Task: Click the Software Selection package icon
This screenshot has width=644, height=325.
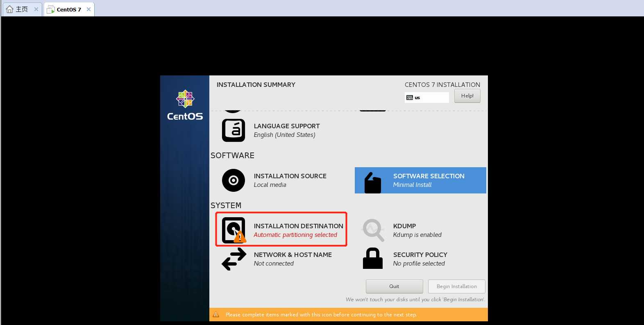Action: (373, 182)
